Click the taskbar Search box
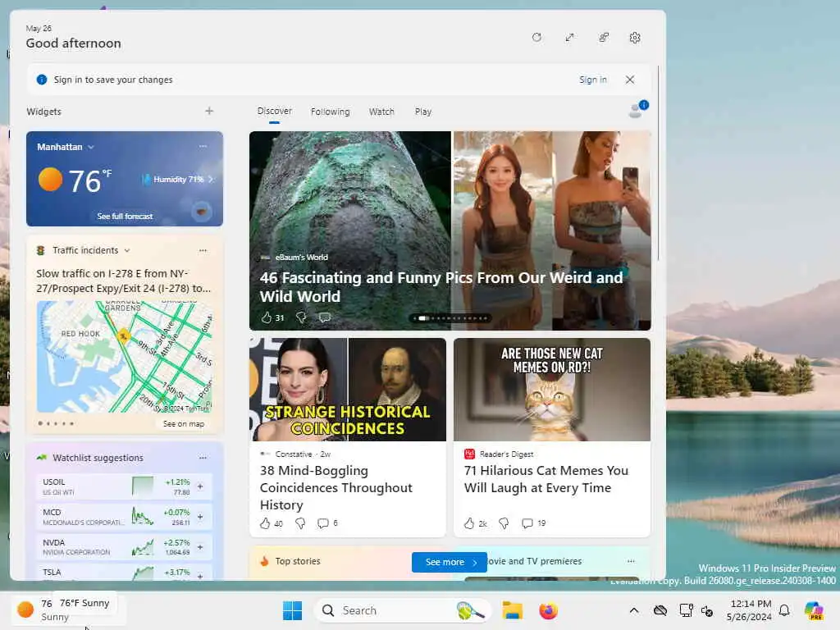Image resolution: width=840 pixels, height=630 pixels. 403,610
